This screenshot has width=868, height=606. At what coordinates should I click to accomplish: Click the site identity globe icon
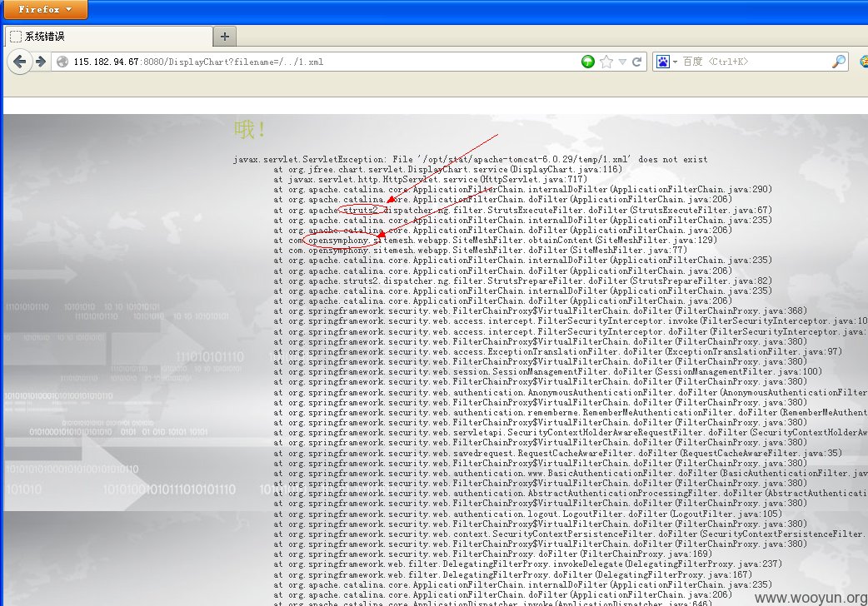coord(62,62)
